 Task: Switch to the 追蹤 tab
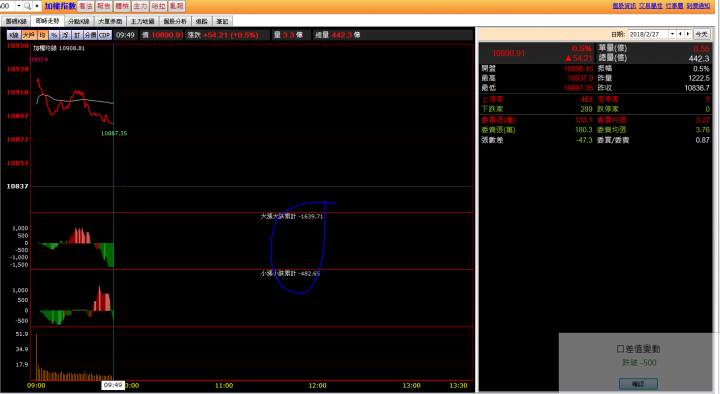pos(202,21)
